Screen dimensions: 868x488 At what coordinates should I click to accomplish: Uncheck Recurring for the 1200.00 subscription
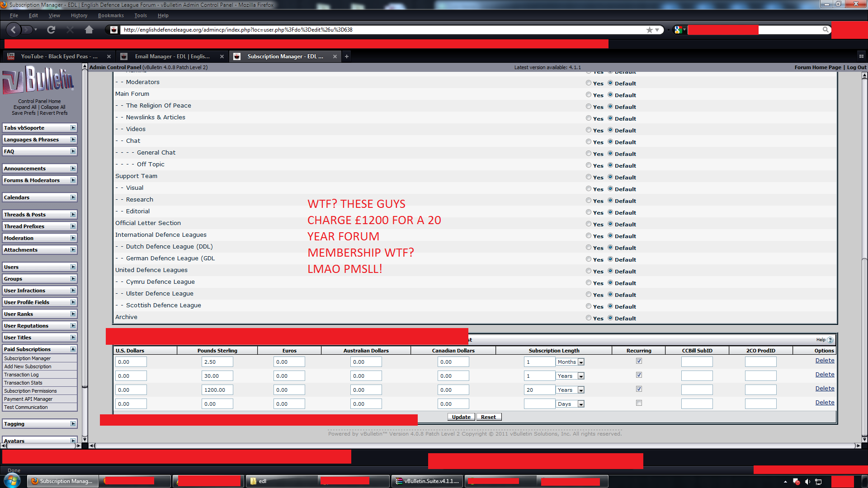[x=639, y=389]
